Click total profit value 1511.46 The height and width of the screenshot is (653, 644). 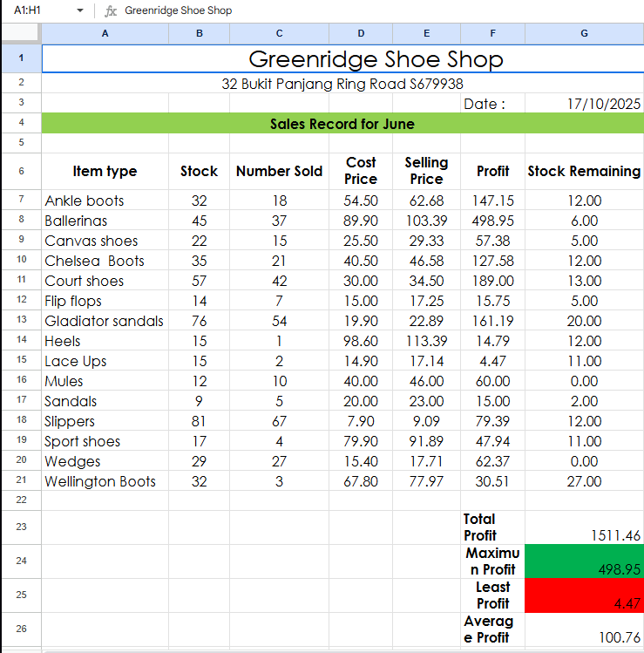tap(584, 527)
